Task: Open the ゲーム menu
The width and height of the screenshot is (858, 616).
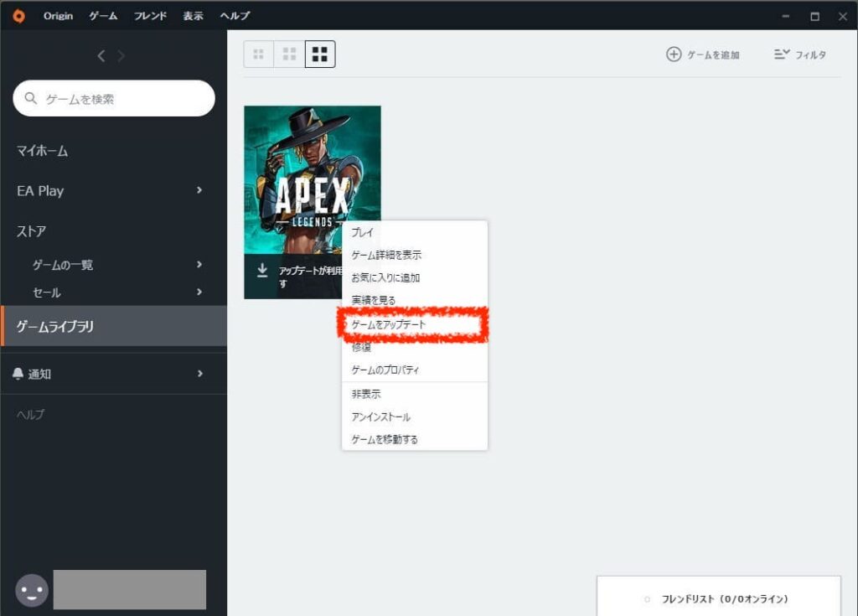Action: [103, 16]
